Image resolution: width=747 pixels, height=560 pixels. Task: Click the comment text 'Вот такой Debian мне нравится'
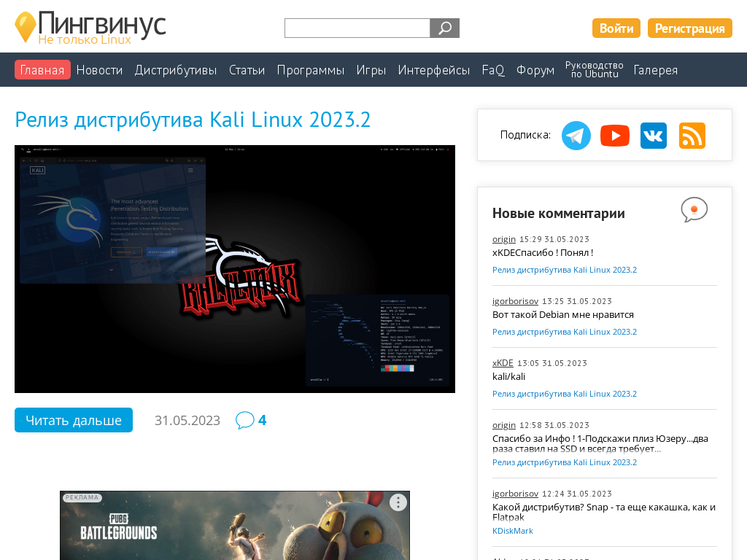(x=563, y=315)
